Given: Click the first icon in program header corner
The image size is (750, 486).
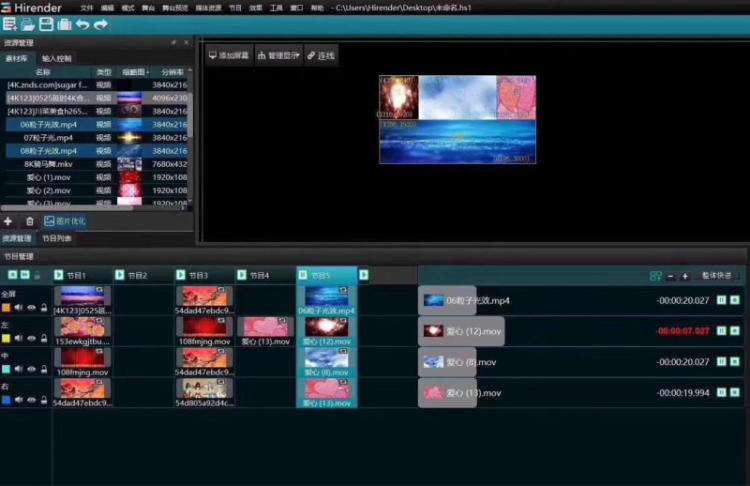Looking at the screenshot, I should [12, 275].
